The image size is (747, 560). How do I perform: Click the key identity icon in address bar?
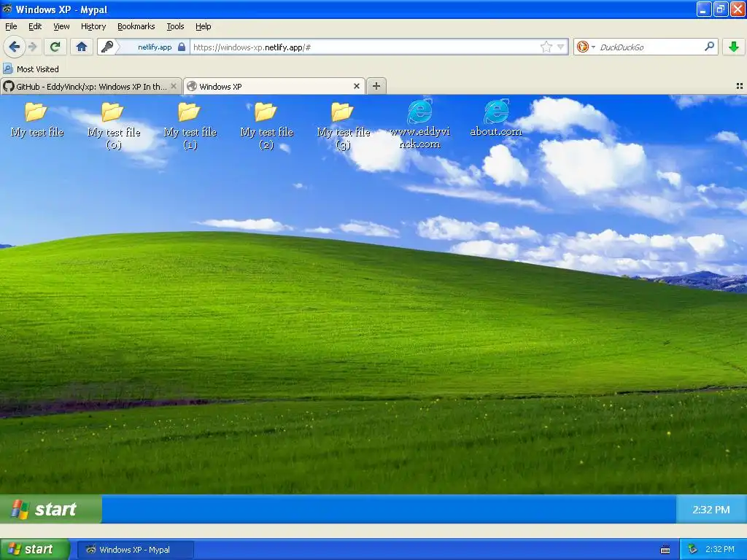pos(108,47)
